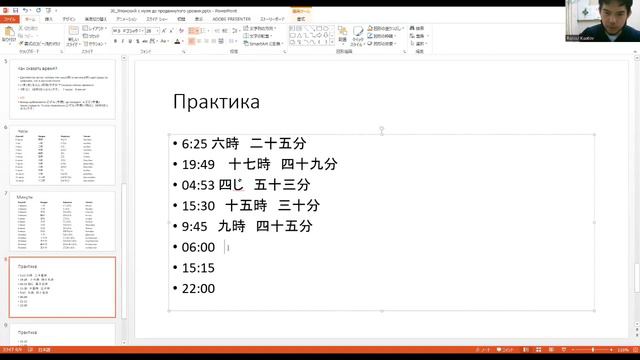Align text to the right
The width and height of the screenshot is (640, 360).
207,41
